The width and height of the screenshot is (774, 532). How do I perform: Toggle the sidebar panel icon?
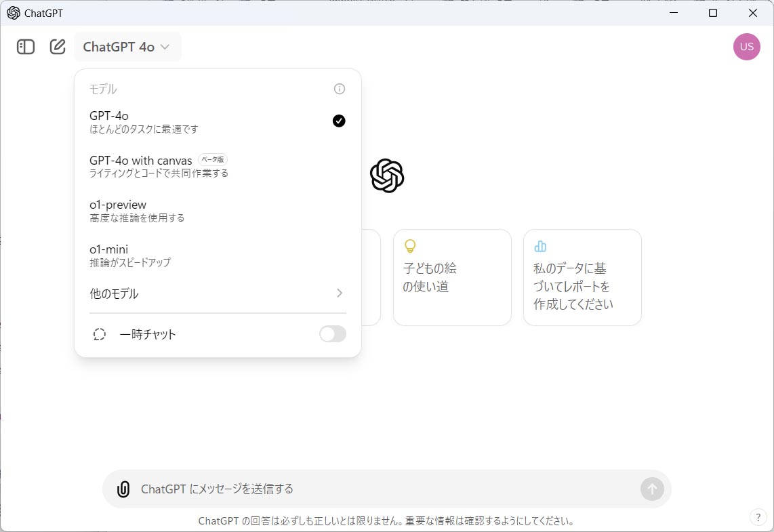[26, 47]
